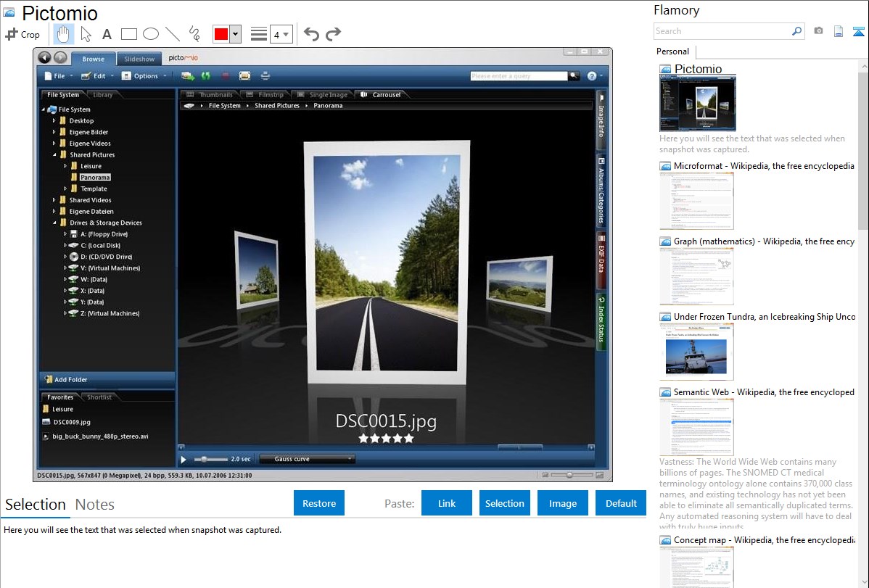This screenshot has width=869, height=588.
Task: Select the ellipse drawing tool
Action: click(x=151, y=34)
